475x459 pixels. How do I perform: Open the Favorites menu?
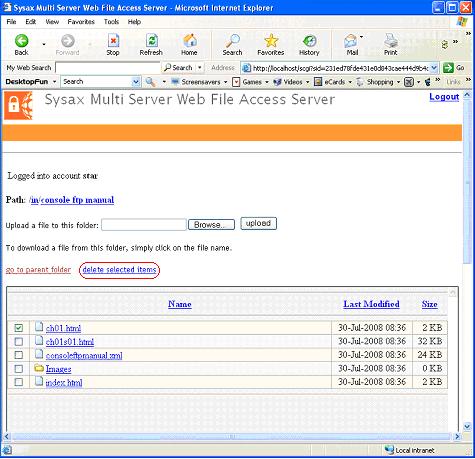tap(81, 22)
